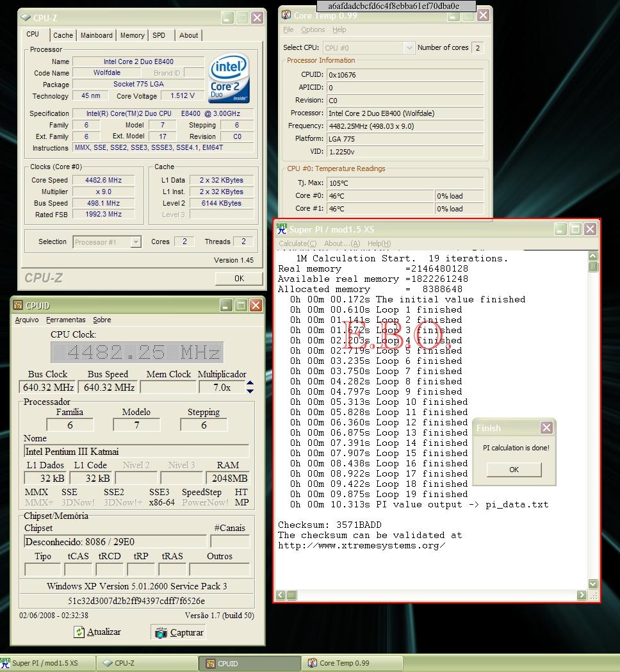Switch to CPU-Z in the taskbar
Viewport: 620px width, 672px height.
click(147, 663)
